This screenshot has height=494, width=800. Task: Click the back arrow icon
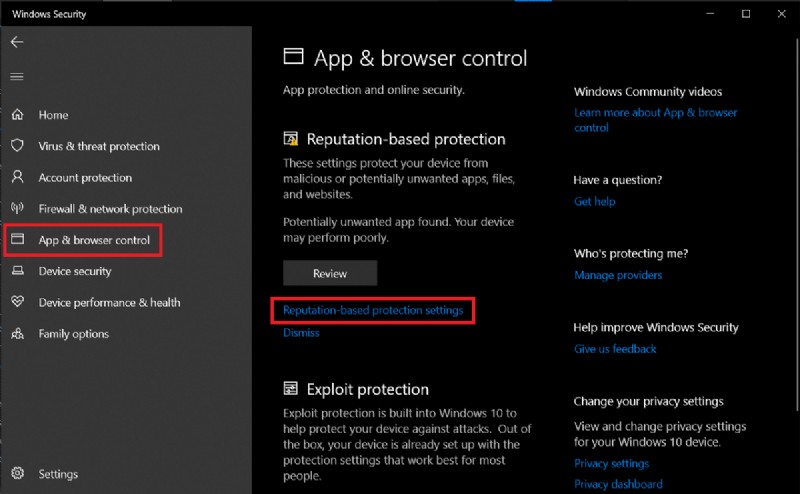17,42
